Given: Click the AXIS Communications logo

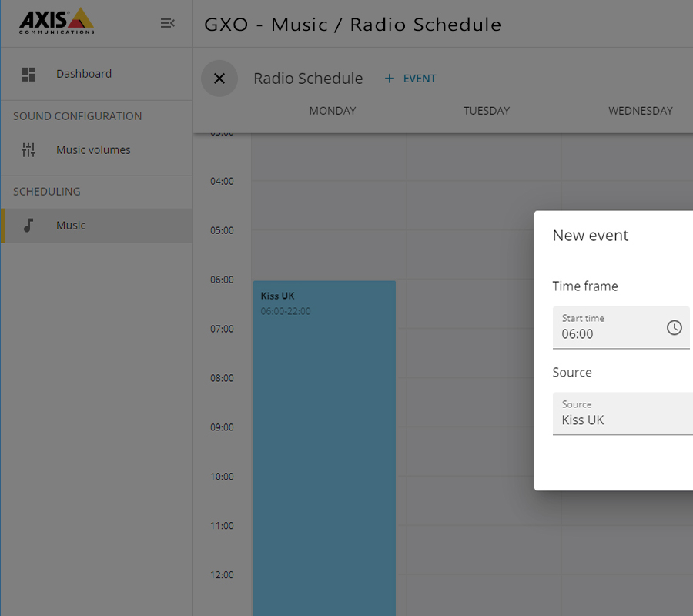Looking at the screenshot, I should [x=57, y=22].
